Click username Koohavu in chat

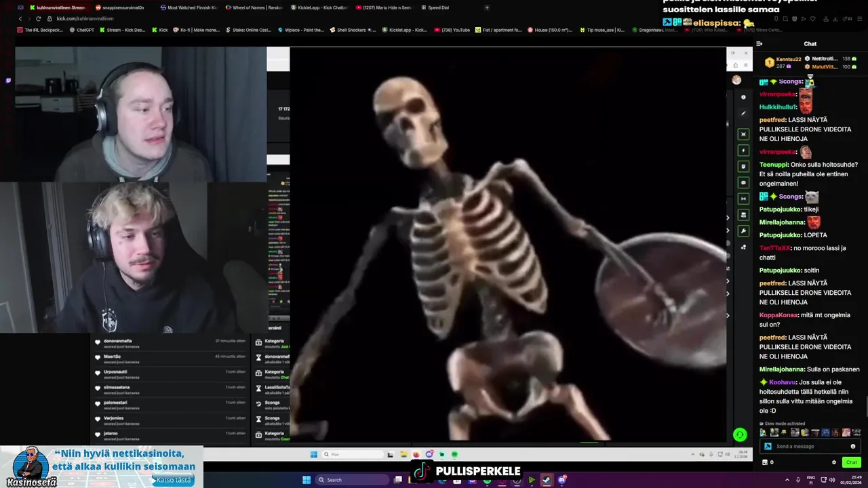click(x=783, y=382)
